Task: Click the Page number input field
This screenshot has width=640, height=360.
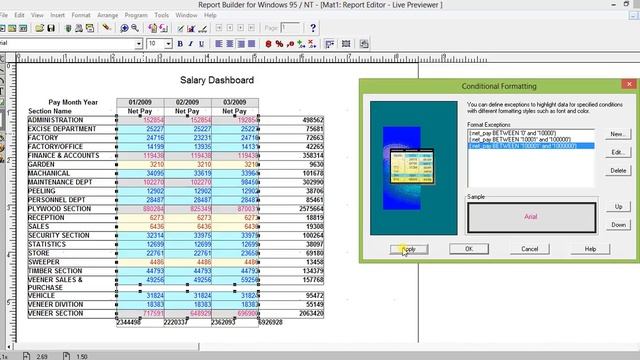Action: pyautogui.click(x=291, y=28)
